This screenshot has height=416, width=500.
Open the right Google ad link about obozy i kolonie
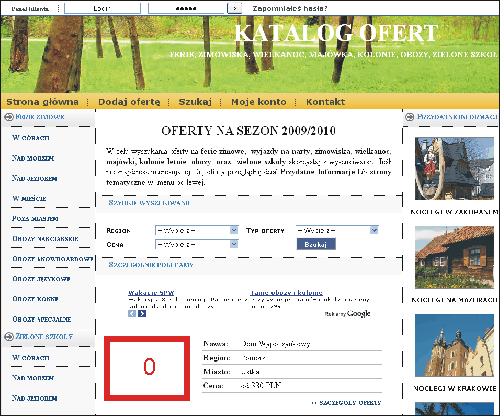[x=286, y=293]
